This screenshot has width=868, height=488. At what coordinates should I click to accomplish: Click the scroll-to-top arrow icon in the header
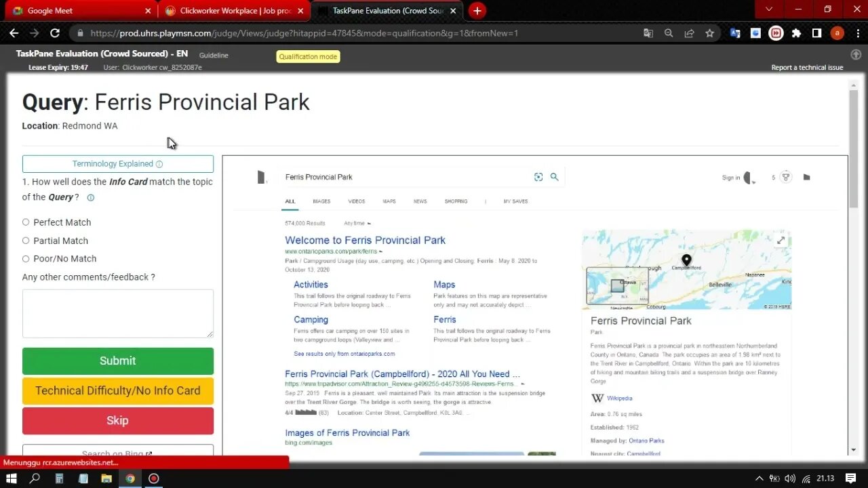tap(856, 55)
